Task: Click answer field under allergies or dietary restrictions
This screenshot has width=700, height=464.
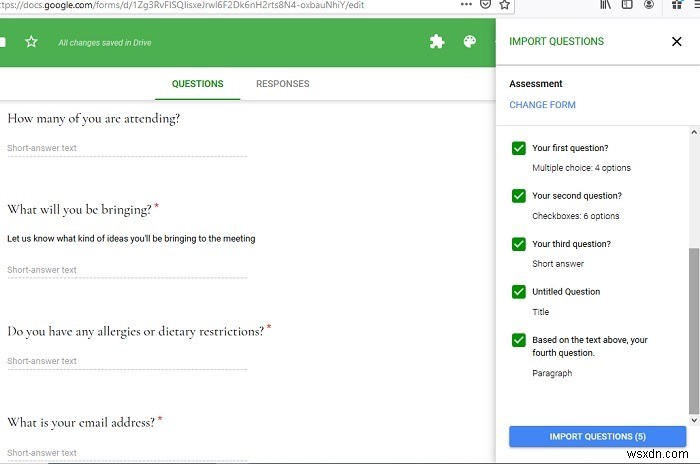Action: [127, 362]
